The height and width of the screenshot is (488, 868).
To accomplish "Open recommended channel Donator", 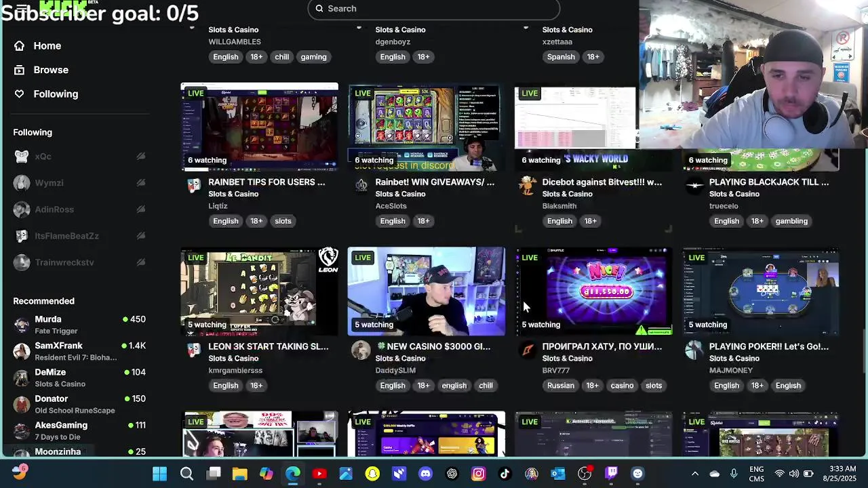I will point(80,404).
